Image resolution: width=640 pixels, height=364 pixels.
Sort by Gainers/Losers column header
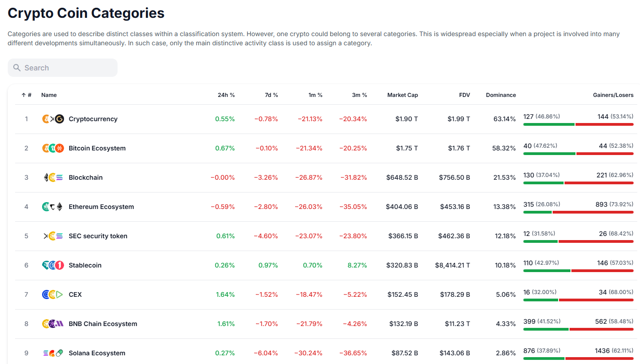tap(613, 95)
